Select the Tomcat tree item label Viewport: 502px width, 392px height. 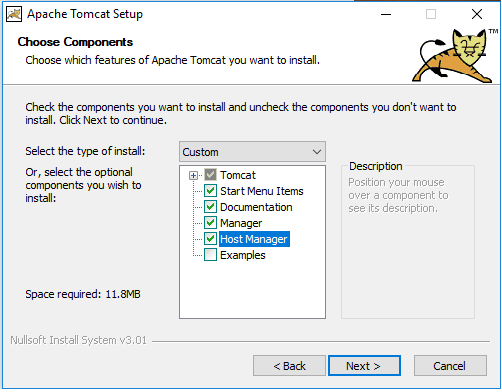tap(238, 175)
